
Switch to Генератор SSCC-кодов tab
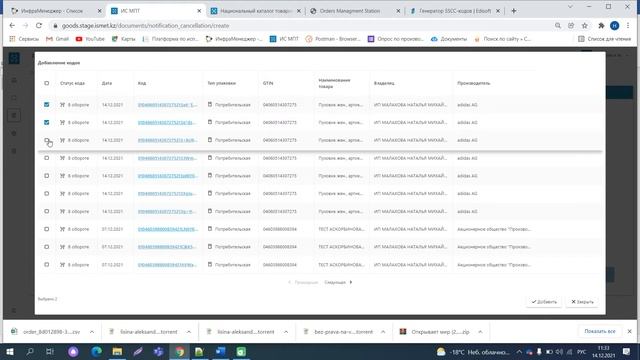(x=455, y=11)
